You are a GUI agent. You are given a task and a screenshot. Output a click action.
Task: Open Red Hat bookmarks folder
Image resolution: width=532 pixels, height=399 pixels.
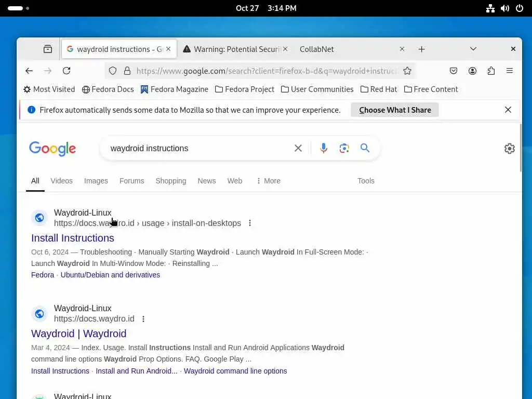point(379,89)
